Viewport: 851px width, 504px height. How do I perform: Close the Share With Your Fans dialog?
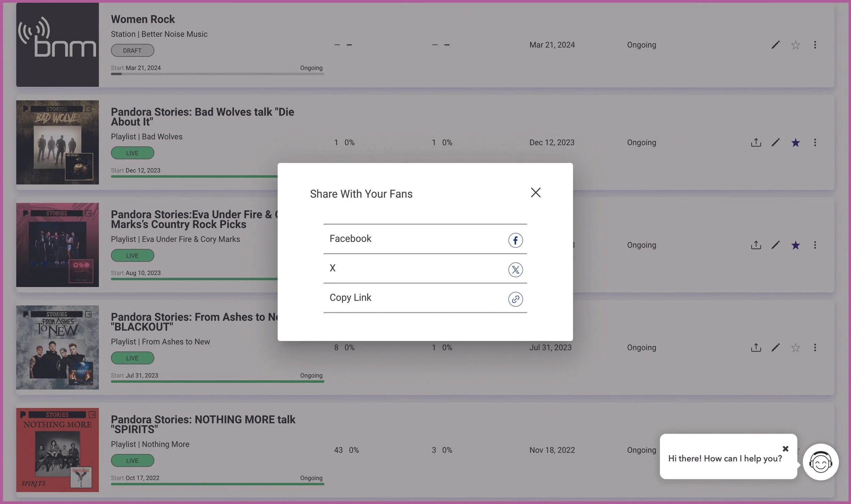(x=535, y=193)
